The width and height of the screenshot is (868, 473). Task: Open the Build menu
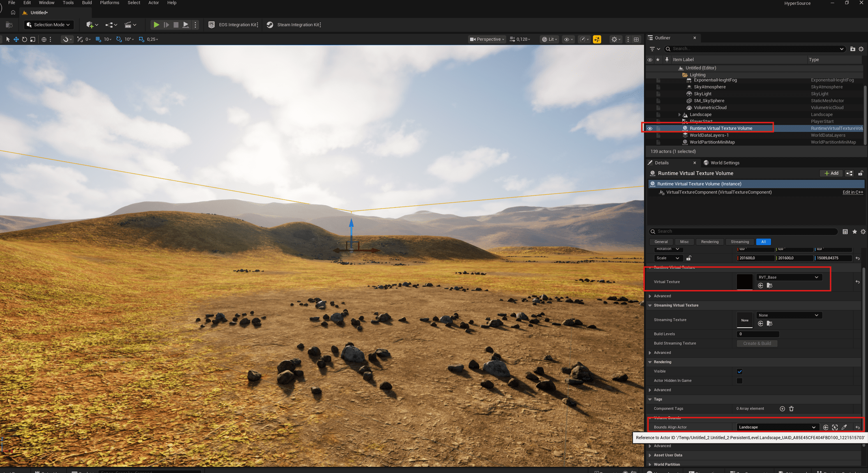coord(87,3)
